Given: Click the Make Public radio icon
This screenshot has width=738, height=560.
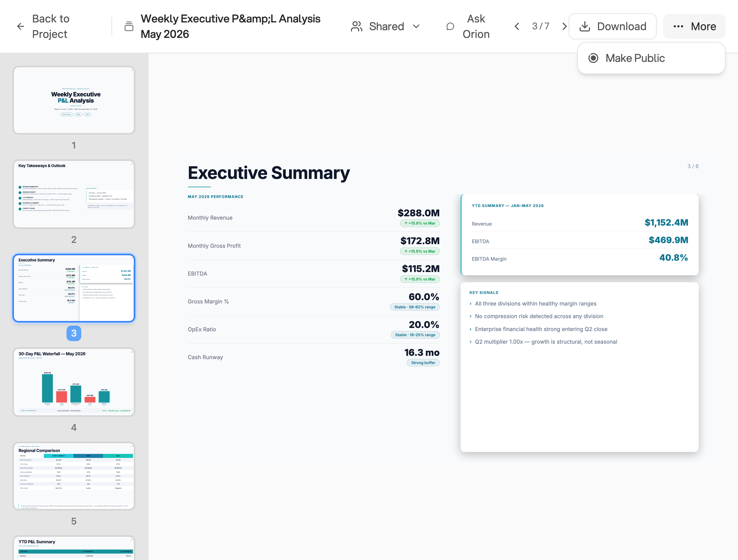Looking at the screenshot, I should [x=593, y=58].
